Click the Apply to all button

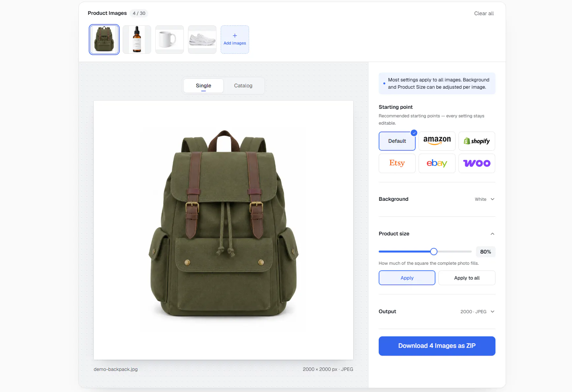[x=467, y=278]
